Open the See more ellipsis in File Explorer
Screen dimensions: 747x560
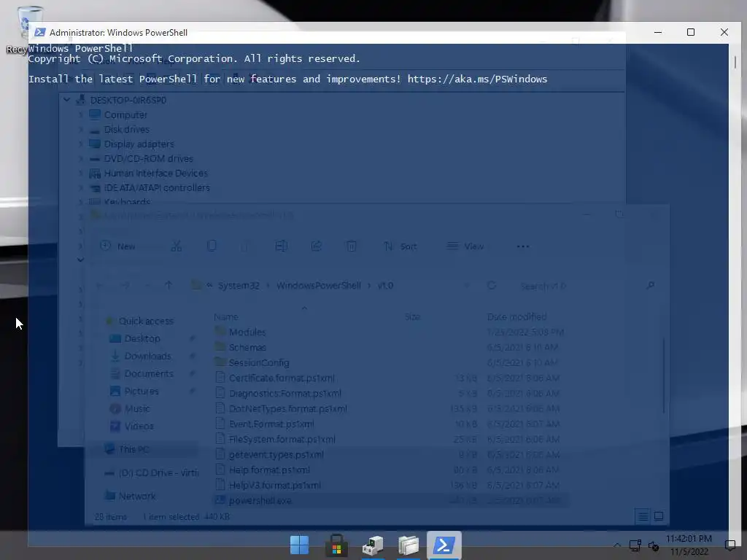tap(523, 246)
